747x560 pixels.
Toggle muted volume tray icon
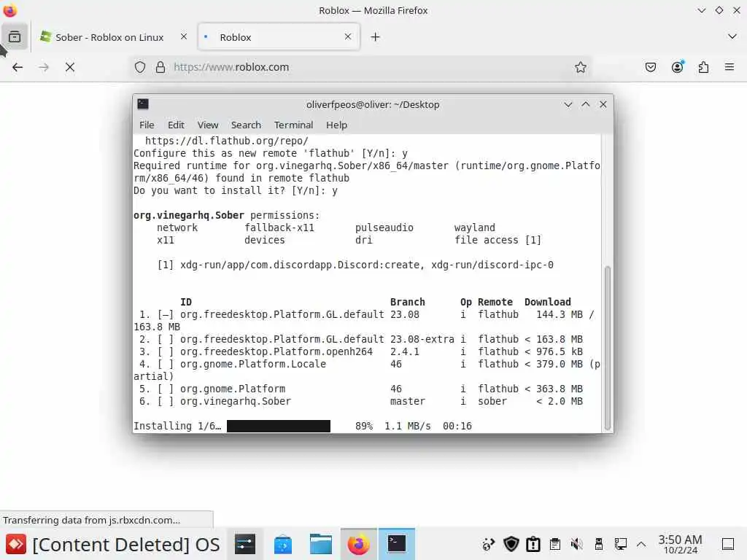pos(577,544)
